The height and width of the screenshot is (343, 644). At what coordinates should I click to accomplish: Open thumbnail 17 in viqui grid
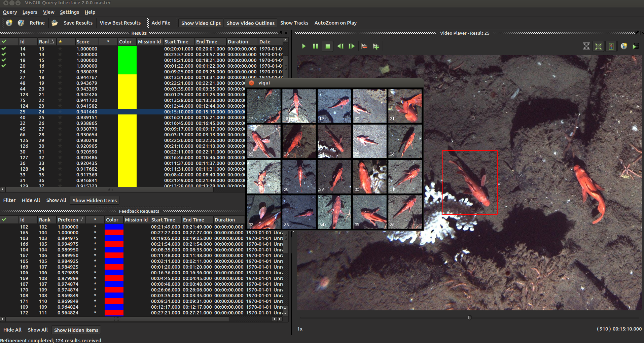click(x=264, y=106)
